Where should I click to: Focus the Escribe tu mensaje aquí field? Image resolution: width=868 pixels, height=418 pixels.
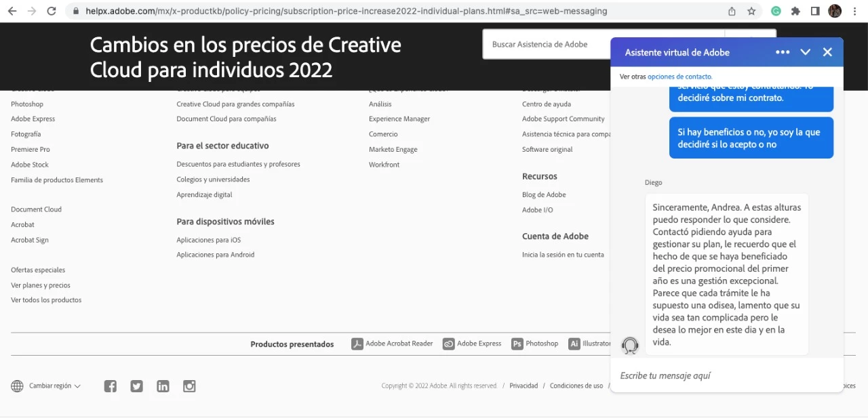[727, 375]
